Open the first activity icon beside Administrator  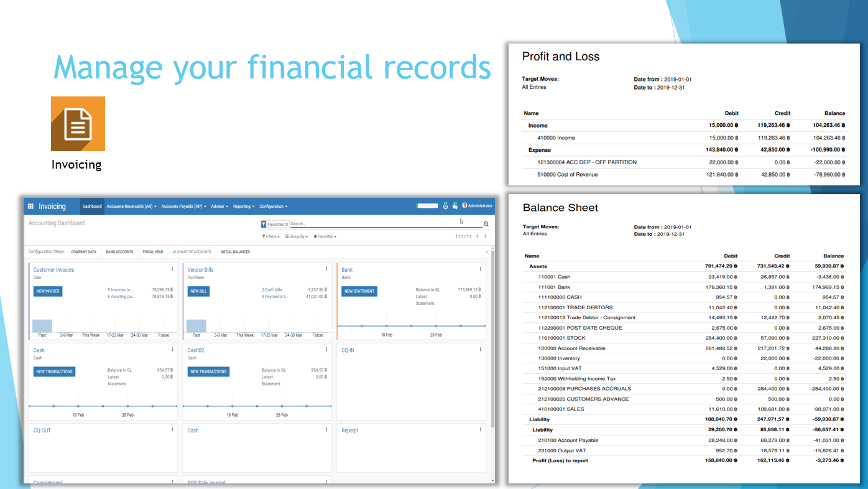[x=445, y=206]
